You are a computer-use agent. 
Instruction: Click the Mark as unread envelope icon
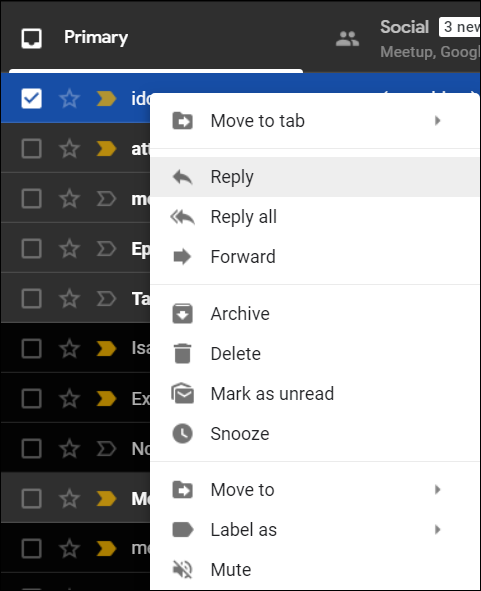[182, 393]
